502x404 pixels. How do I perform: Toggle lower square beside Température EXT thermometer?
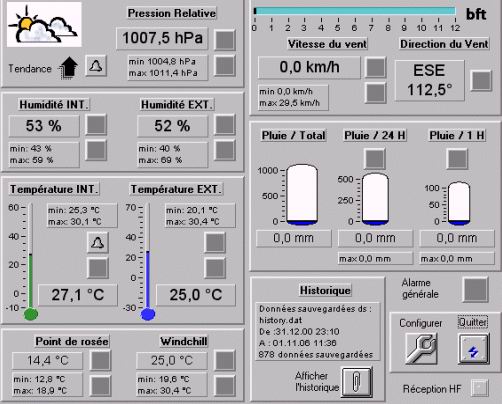215,268
